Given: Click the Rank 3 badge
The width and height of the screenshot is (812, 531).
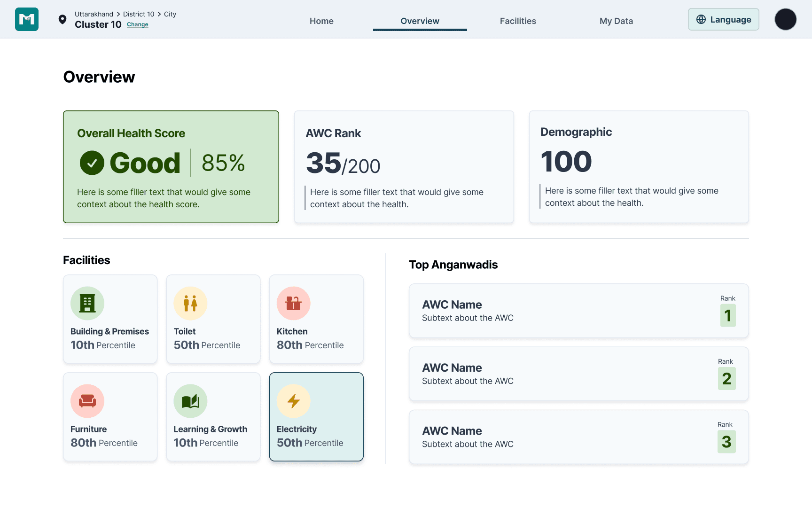Looking at the screenshot, I should [x=726, y=442].
